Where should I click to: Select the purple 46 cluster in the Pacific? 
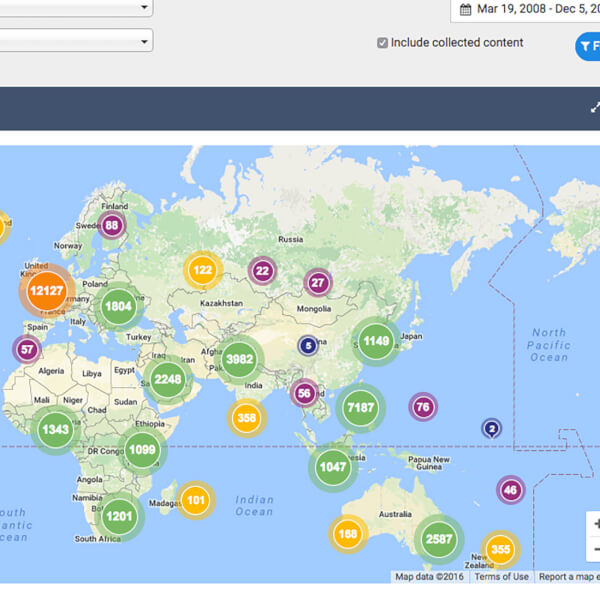[510, 490]
